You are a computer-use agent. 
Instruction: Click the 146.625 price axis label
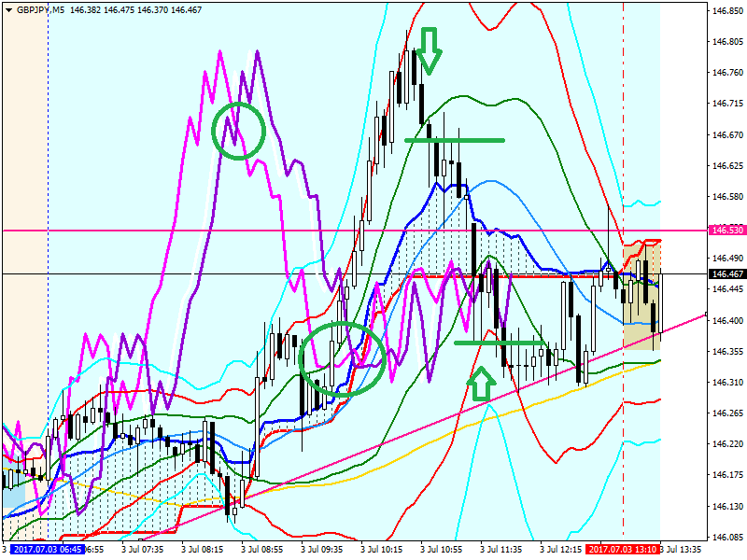pyautogui.click(x=727, y=166)
